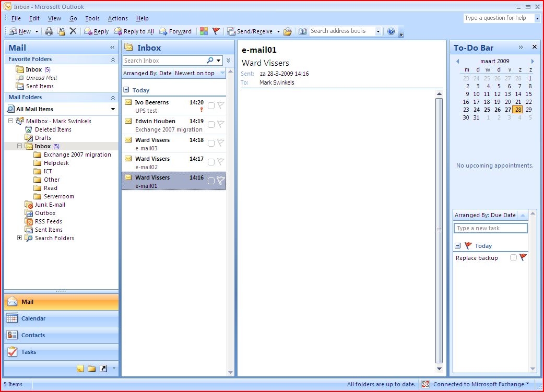This screenshot has width=544, height=392.
Task: Open the Tools menu
Action: coord(92,18)
